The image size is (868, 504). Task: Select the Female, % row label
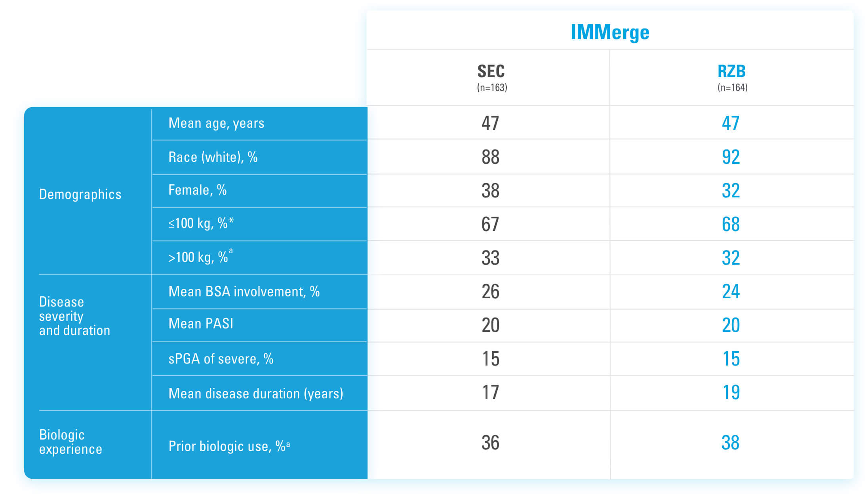[x=198, y=190]
